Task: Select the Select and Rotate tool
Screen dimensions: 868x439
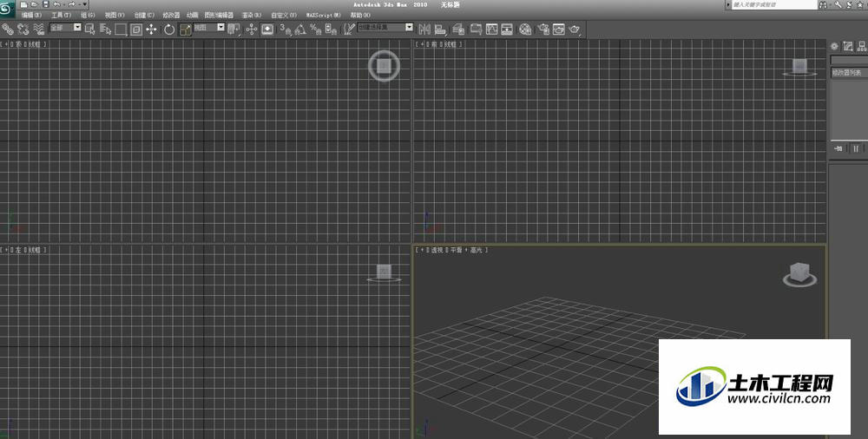Action: click(x=169, y=29)
